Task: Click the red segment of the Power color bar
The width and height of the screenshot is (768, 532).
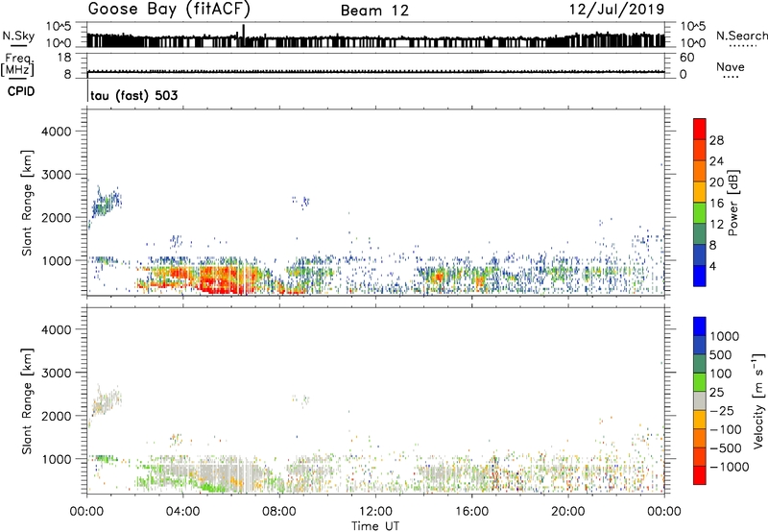Action: coord(700,129)
